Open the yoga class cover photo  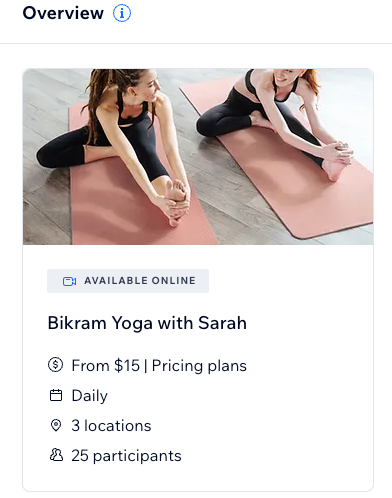pos(198,157)
